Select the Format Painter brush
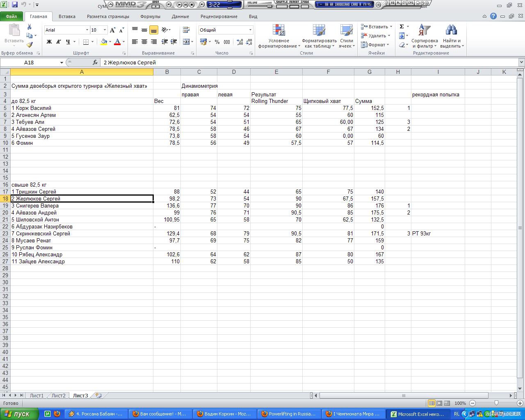The height and width of the screenshot is (420, 525). (x=29, y=45)
